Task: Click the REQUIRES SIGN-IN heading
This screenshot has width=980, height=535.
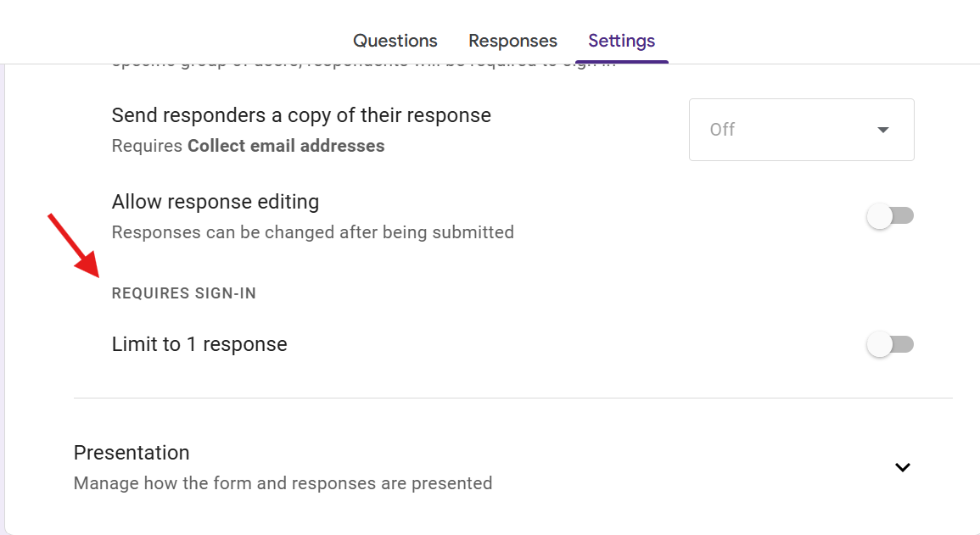Action: pyautogui.click(x=184, y=293)
